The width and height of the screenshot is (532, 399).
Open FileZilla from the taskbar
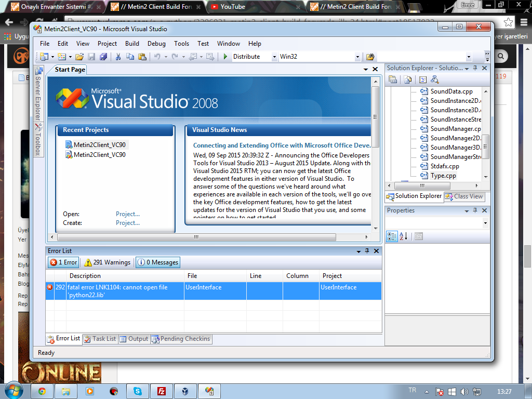click(162, 392)
